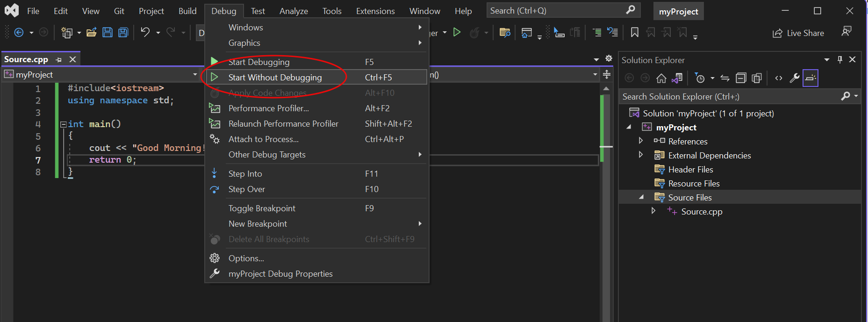Click the Save All icon
The width and height of the screenshot is (868, 322).
123,32
